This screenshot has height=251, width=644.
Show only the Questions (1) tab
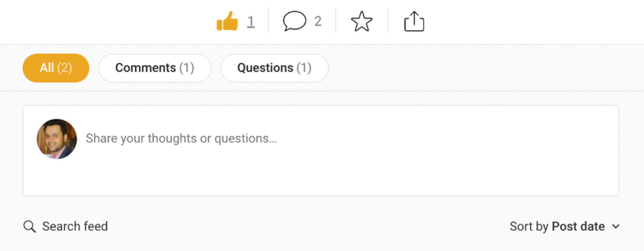274,68
